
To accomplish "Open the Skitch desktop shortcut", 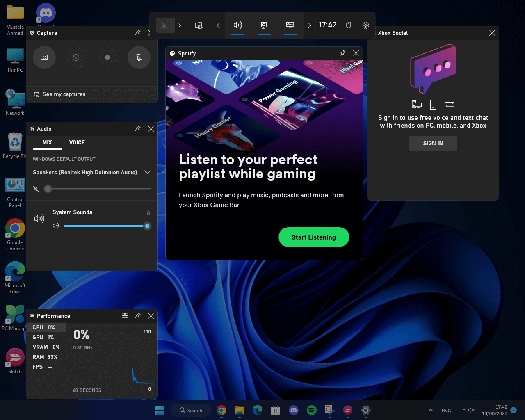I will click(x=15, y=361).
